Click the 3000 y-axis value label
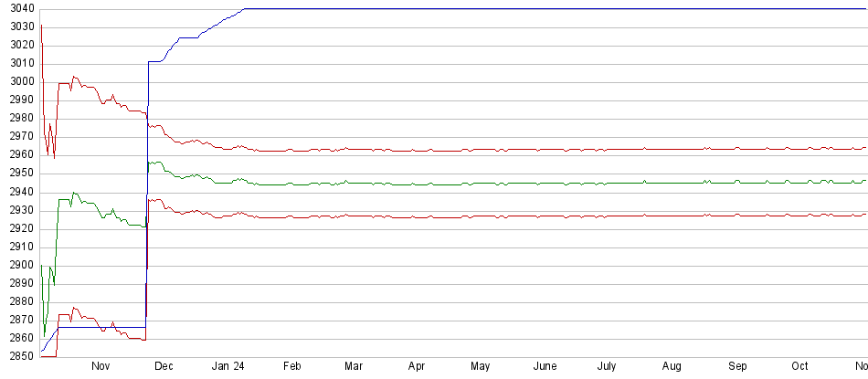 tap(18, 81)
